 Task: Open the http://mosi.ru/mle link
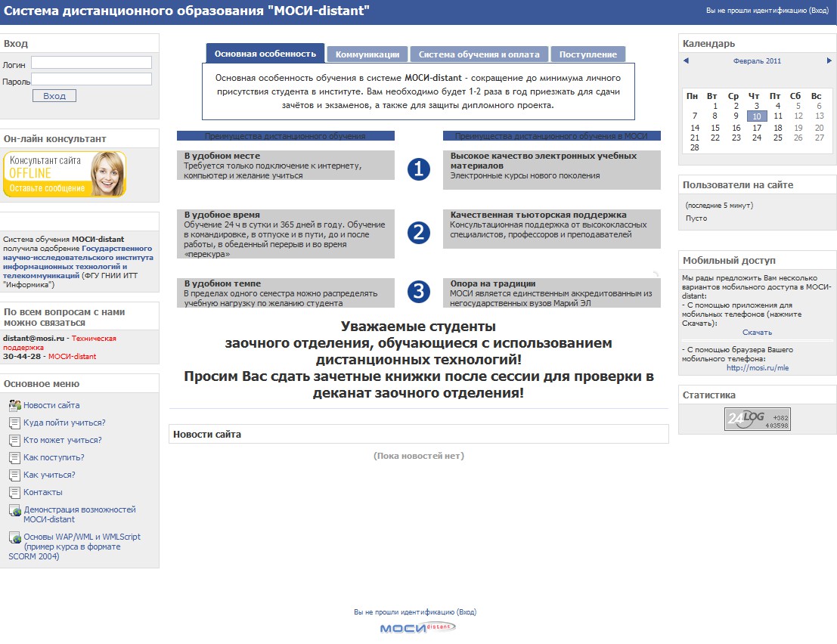[757, 368]
